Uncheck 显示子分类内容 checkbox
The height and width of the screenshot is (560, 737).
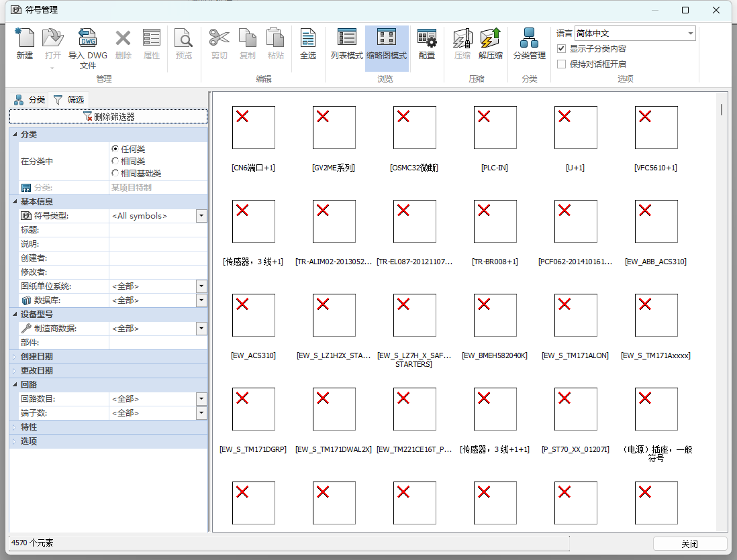[561, 48]
